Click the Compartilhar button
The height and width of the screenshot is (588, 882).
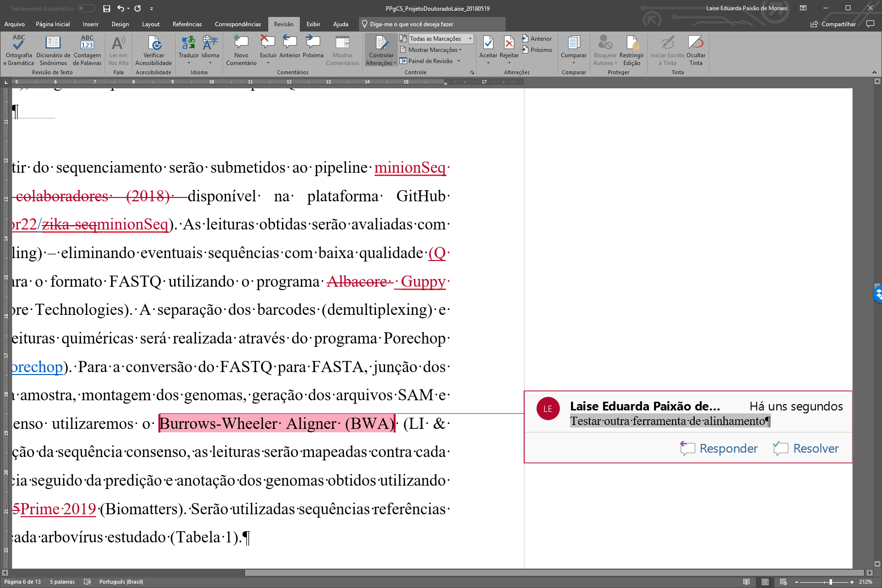tap(833, 24)
